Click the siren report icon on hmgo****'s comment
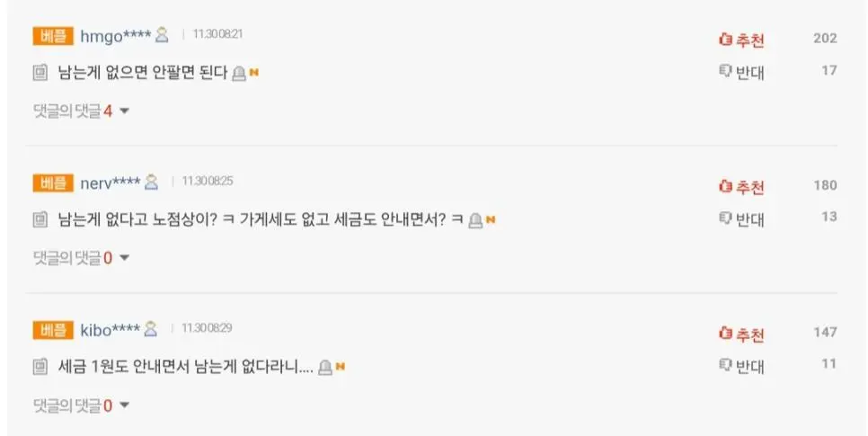 click(x=239, y=73)
